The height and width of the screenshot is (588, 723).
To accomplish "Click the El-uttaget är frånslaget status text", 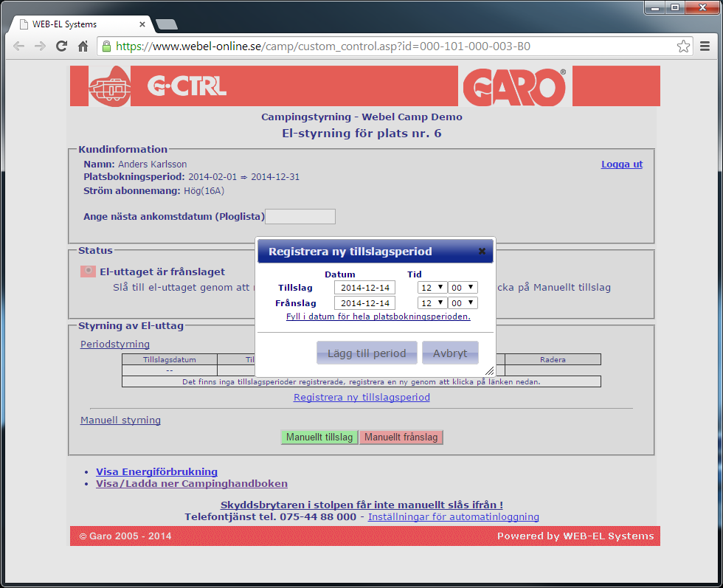I will point(162,271).
